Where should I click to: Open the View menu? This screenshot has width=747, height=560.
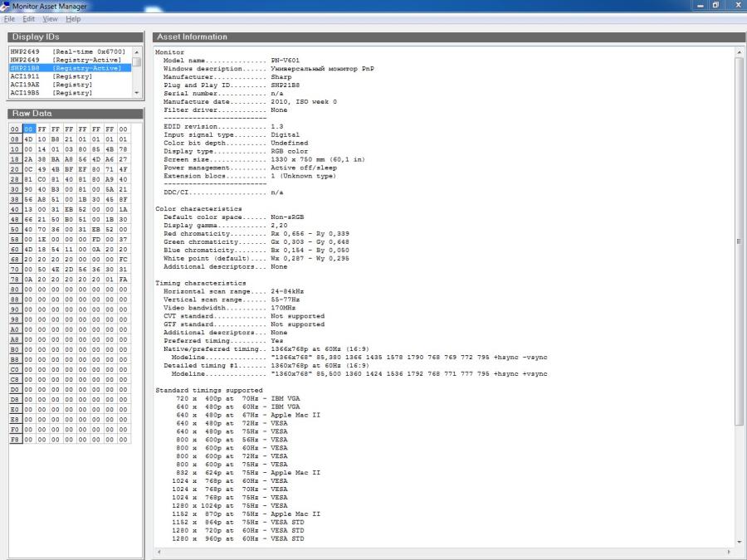(x=50, y=18)
